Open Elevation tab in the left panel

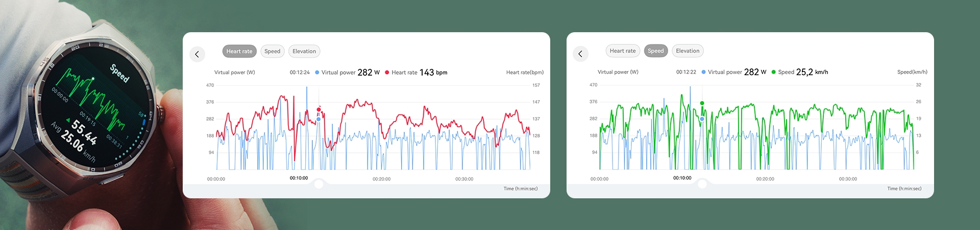coord(304,51)
